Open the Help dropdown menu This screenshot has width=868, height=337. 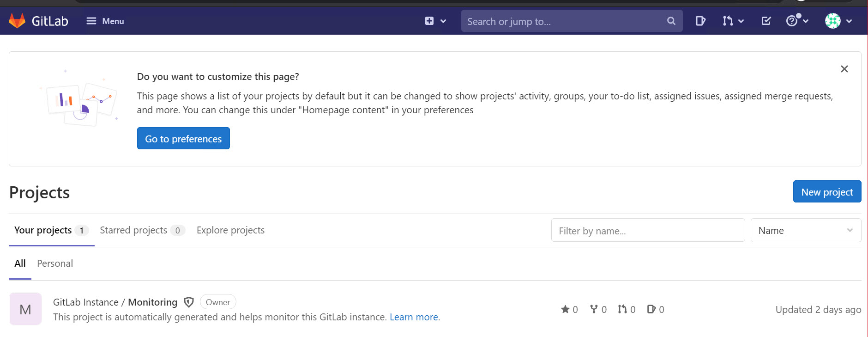pyautogui.click(x=797, y=21)
